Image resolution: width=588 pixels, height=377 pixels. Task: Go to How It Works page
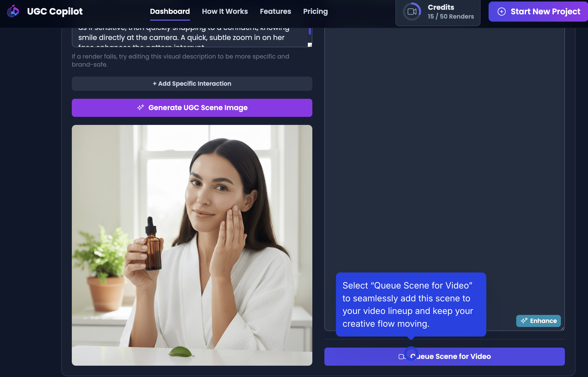225,12
